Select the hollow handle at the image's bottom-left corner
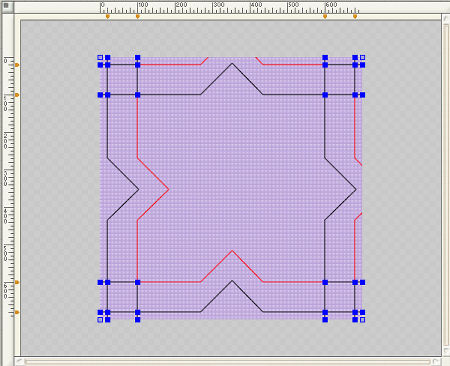Viewport: 450px width, 366px height. pyautogui.click(x=100, y=320)
